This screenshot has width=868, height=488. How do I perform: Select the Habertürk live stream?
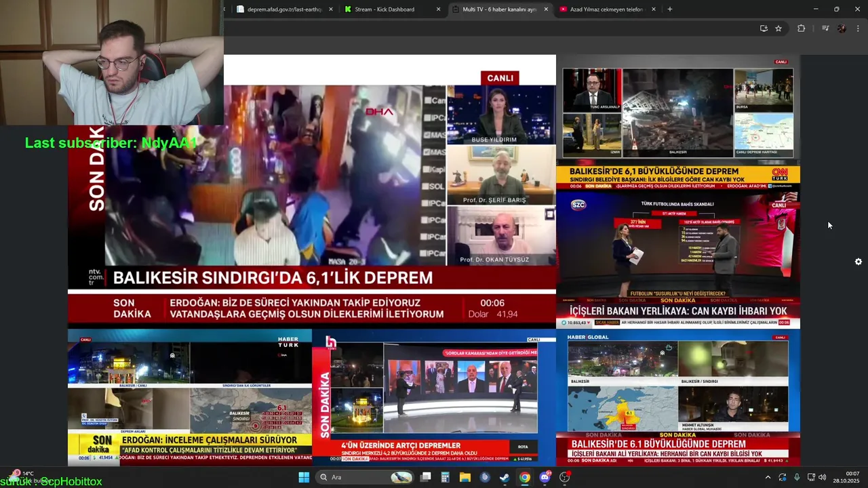point(190,397)
